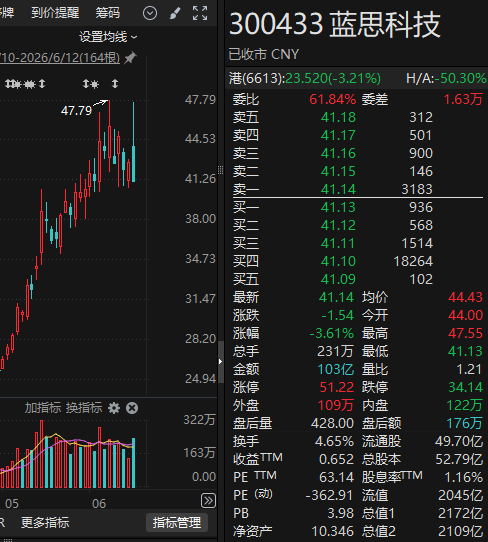Open the 到价提醒 price alert tab

[x=55, y=13]
